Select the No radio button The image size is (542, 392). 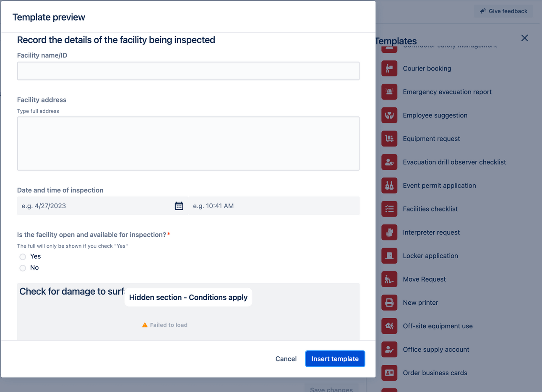click(23, 268)
